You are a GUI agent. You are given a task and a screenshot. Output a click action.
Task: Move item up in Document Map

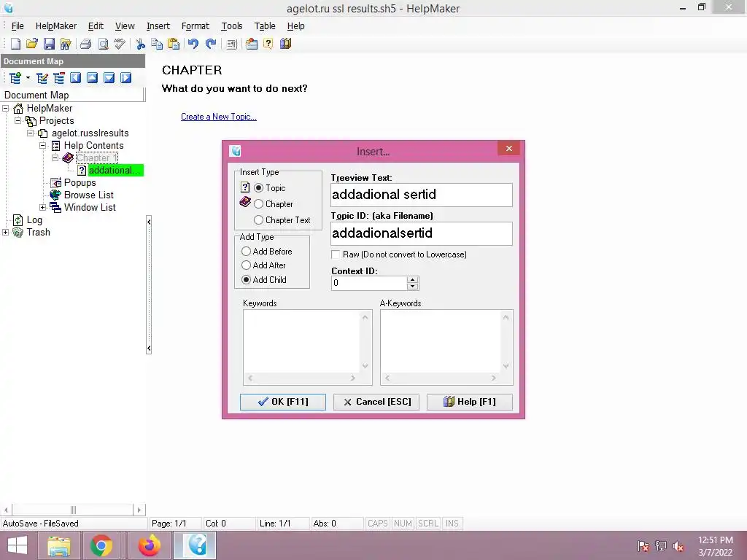point(93,77)
